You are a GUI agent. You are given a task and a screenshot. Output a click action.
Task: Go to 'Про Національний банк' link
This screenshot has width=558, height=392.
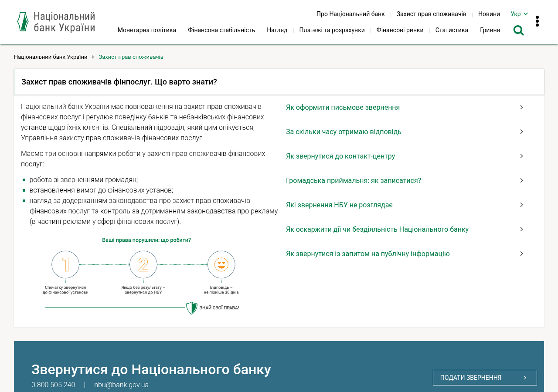pyautogui.click(x=350, y=14)
